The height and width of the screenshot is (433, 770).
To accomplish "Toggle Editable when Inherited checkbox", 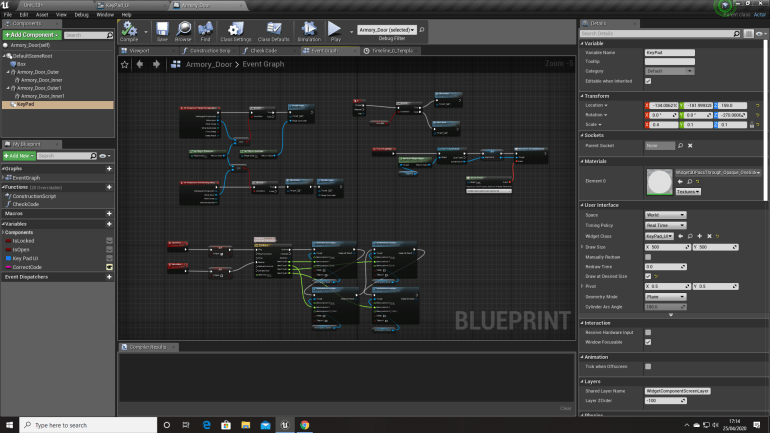I will tap(648, 81).
